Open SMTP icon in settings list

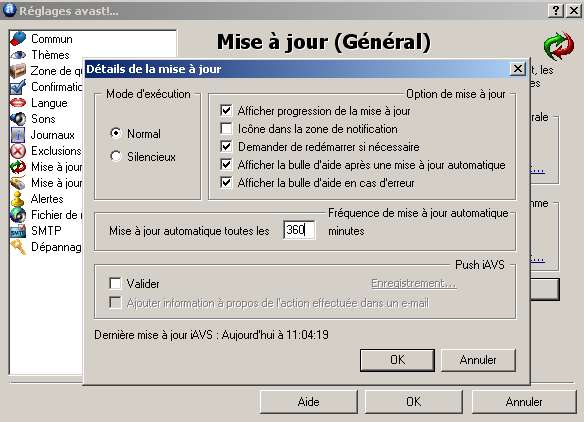[x=18, y=231]
